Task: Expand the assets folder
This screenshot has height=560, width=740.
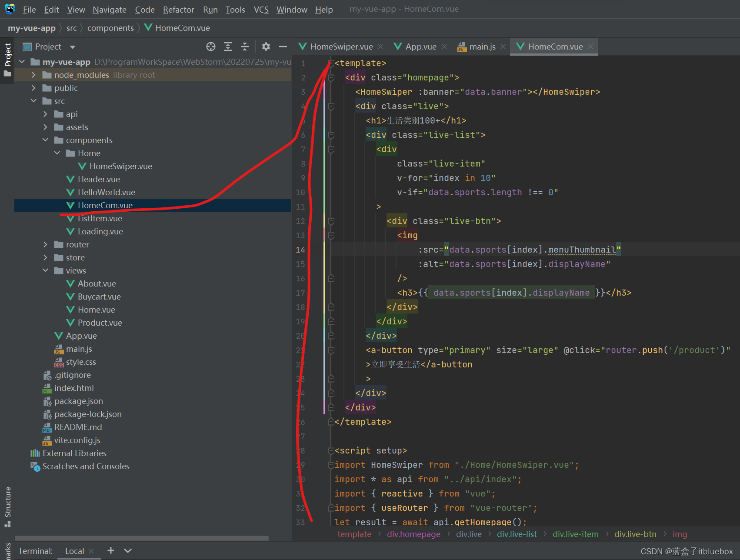Action: [x=45, y=127]
